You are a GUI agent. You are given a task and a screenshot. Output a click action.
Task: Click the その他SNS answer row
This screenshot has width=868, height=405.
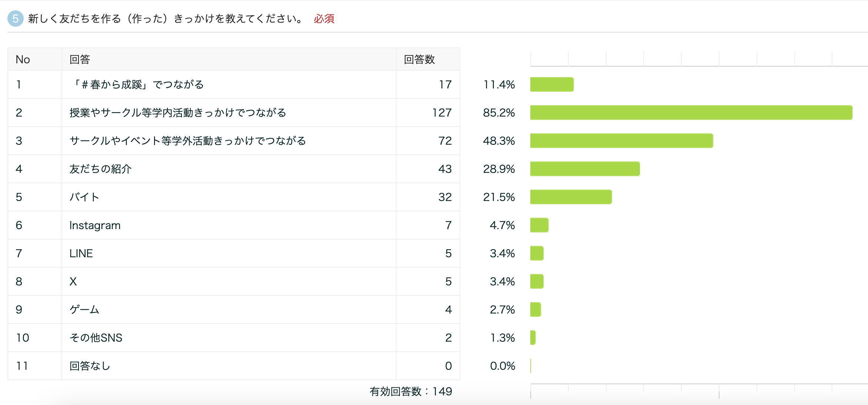(x=96, y=338)
